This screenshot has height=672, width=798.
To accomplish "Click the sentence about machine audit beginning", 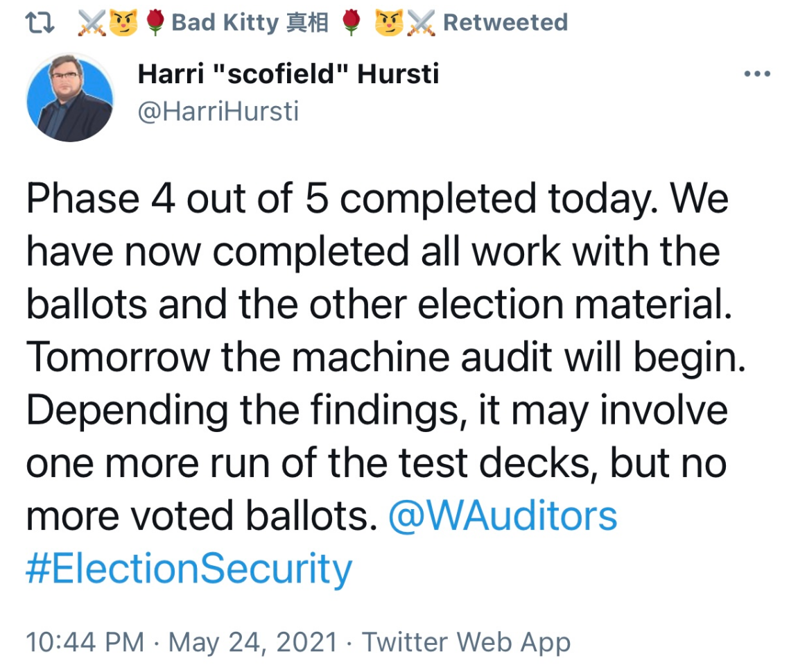I will point(385,357).
